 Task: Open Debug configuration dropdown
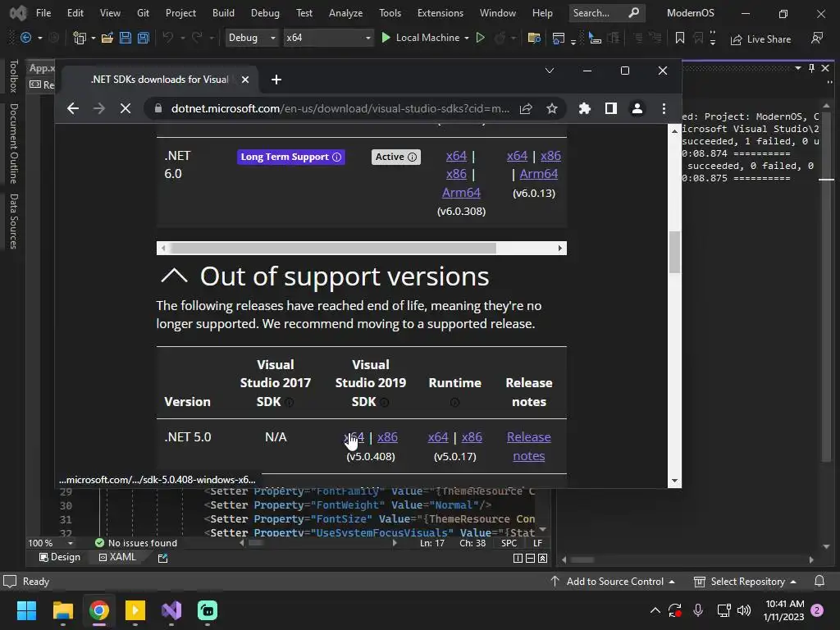251,38
